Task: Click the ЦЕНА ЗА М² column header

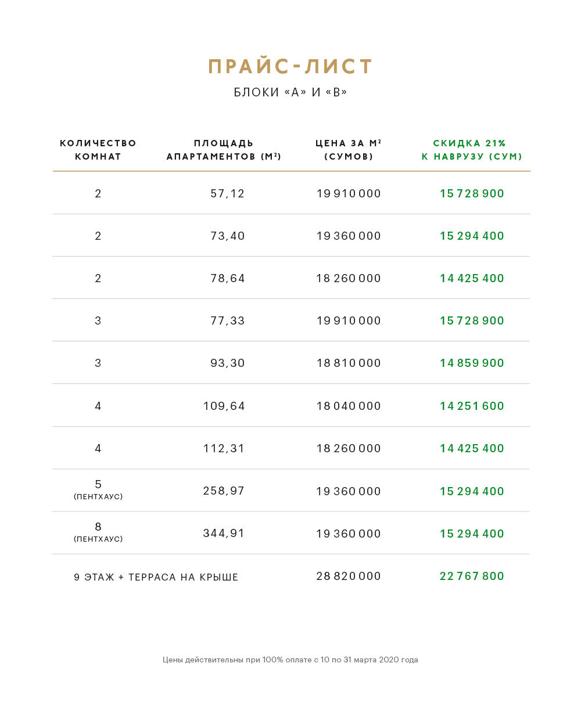Action: tap(349, 150)
